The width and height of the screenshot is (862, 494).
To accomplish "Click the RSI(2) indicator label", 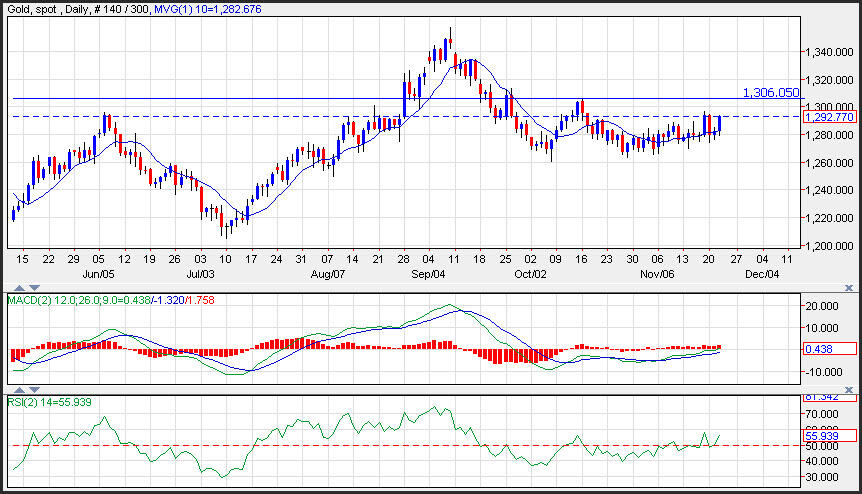I will [22, 401].
